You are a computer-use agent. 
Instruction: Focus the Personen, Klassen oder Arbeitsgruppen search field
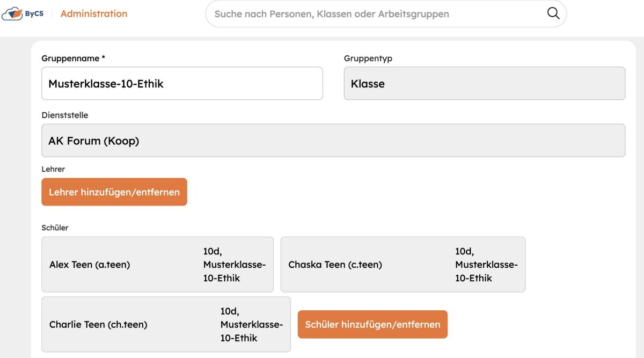[386, 14]
